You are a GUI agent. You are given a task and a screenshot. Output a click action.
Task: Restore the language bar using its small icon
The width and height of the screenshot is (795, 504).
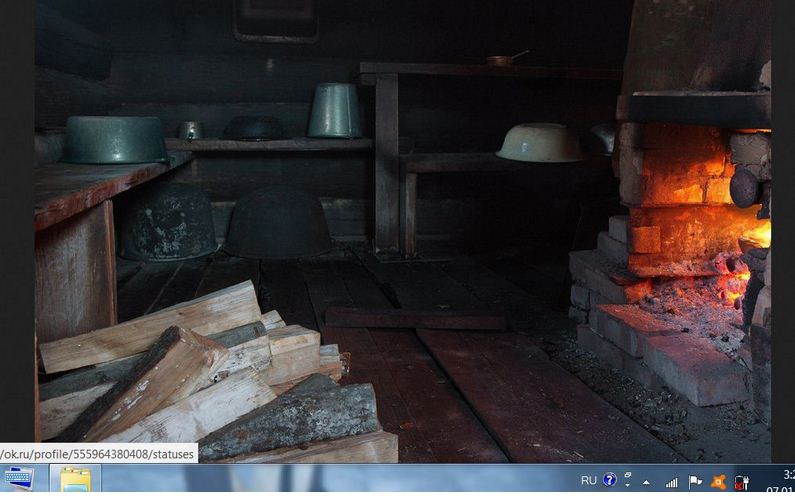point(628,476)
